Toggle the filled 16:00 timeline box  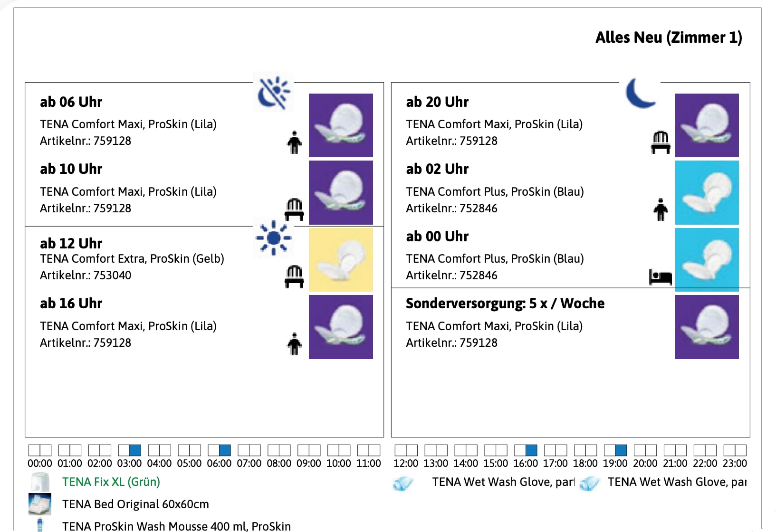(x=531, y=450)
